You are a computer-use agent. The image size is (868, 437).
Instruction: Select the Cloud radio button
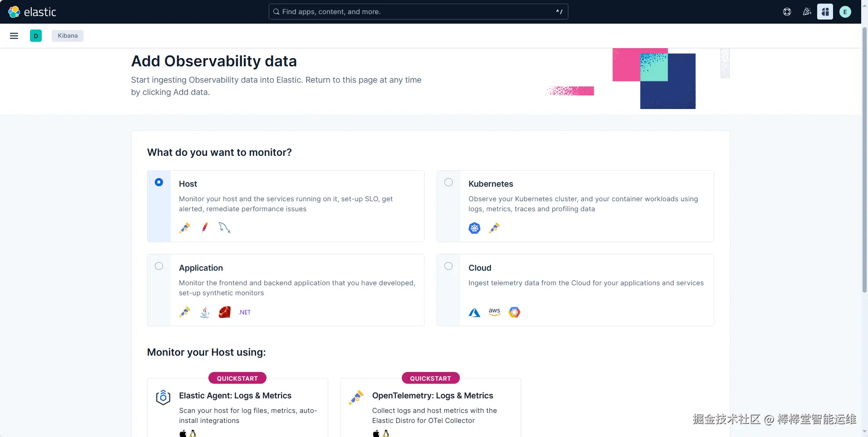coord(449,266)
